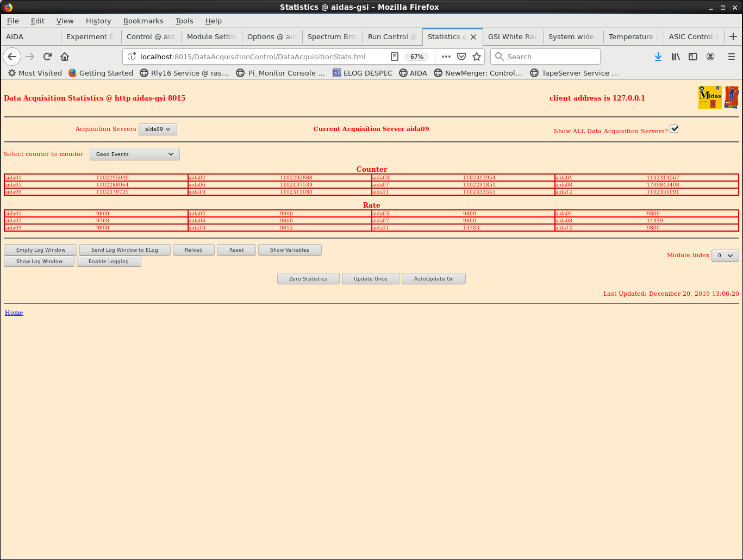Open the Library icon in the toolbar
This screenshot has height=560, width=743.
[676, 57]
